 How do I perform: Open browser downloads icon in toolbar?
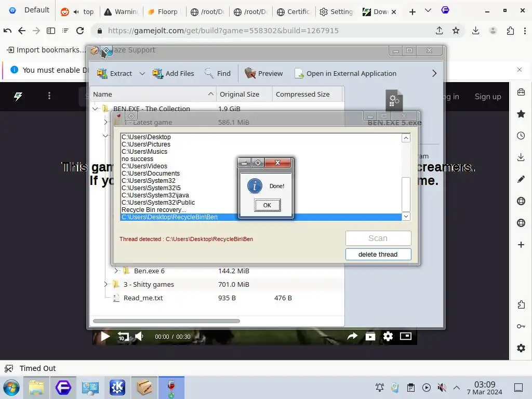click(x=476, y=31)
